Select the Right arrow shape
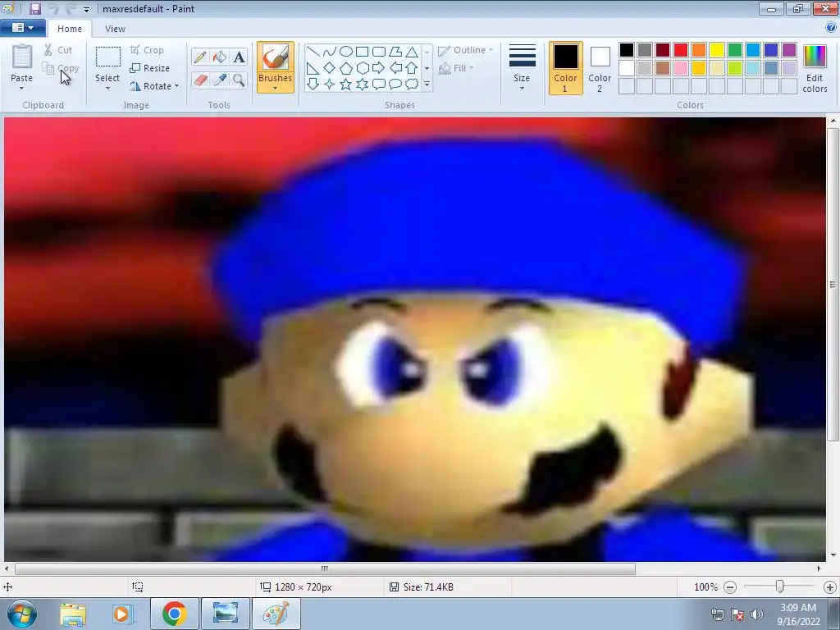840x630 pixels. tap(379, 68)
